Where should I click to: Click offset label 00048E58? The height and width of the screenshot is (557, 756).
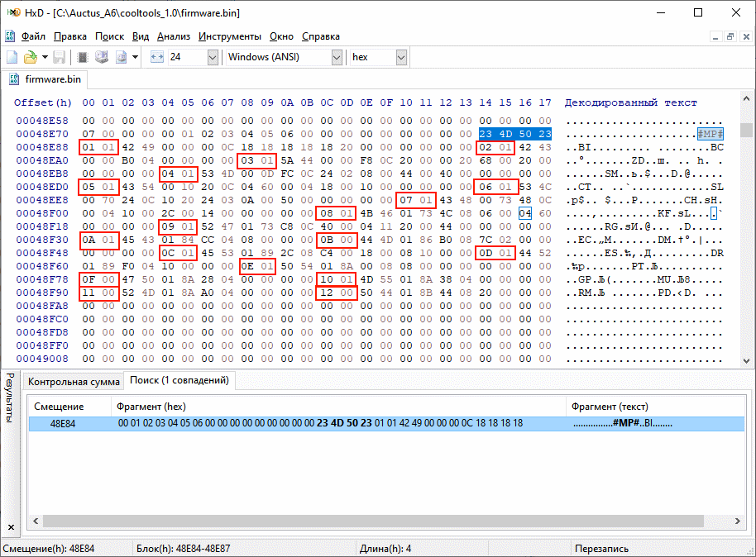tap(42, 121)
